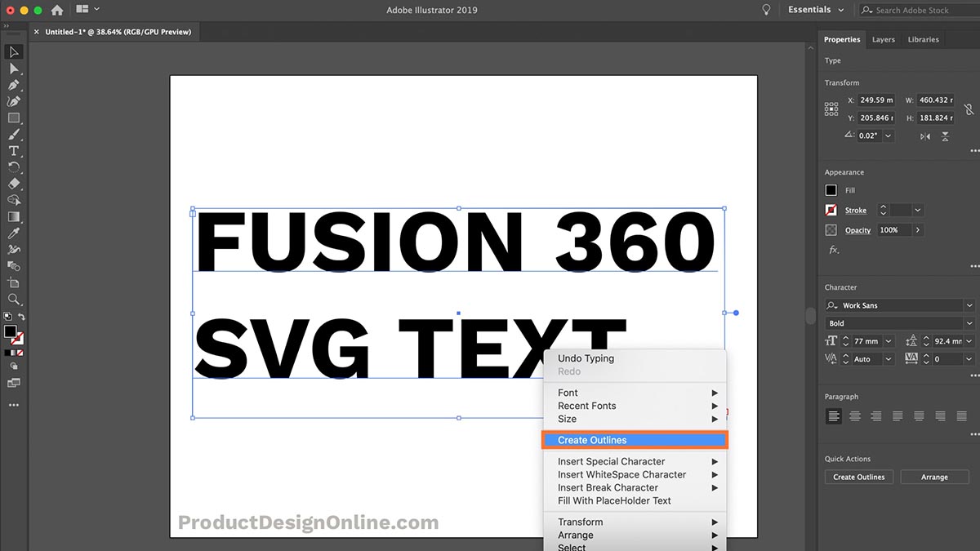Select the Draw Normal mode icon
This screenshot has width=980, height=551.
tap(14, 367)
